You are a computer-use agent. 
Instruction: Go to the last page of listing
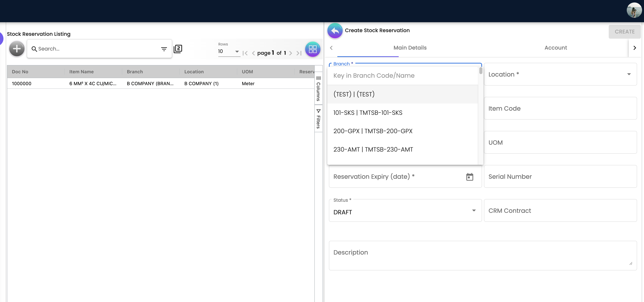(299, 53)
